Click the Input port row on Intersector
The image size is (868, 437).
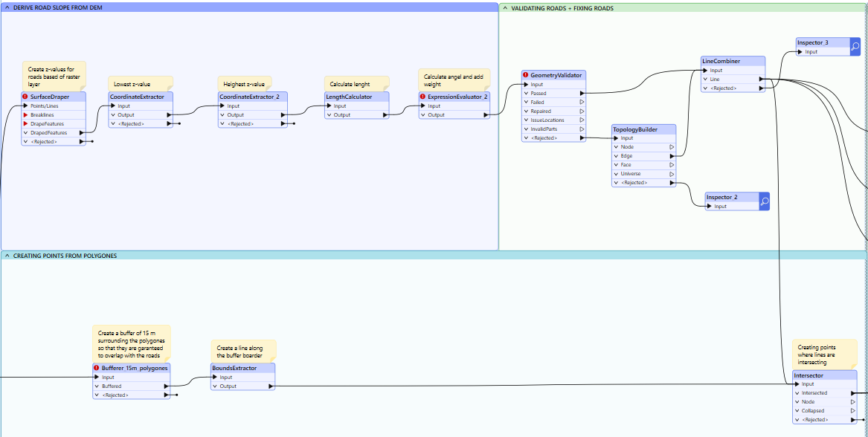pos(824,384)
